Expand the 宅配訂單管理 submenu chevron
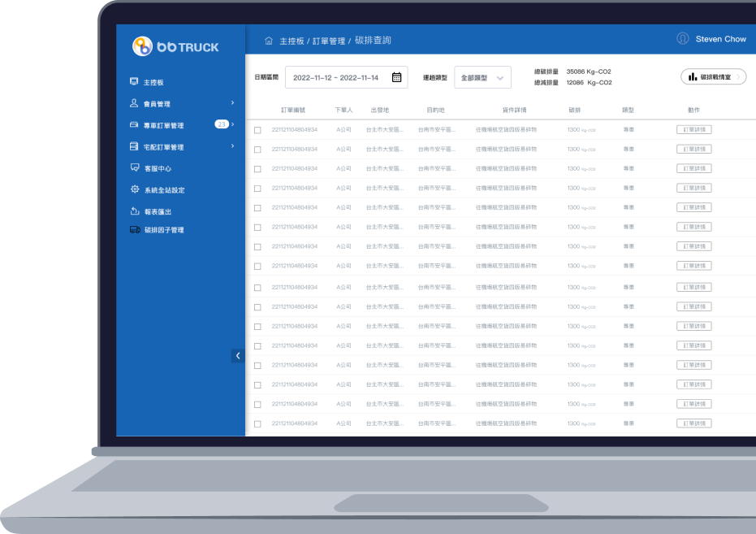756x534 pixels. 232,146
